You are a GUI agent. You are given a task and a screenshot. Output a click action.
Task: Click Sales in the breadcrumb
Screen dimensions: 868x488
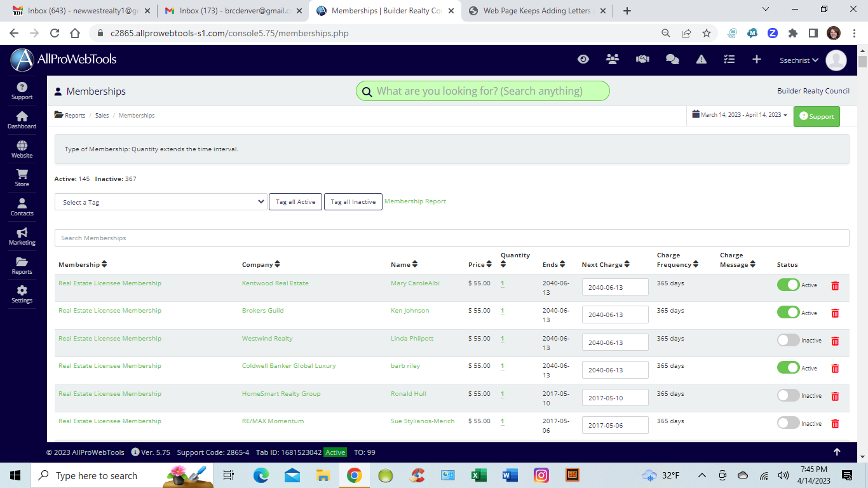(102, 116)
